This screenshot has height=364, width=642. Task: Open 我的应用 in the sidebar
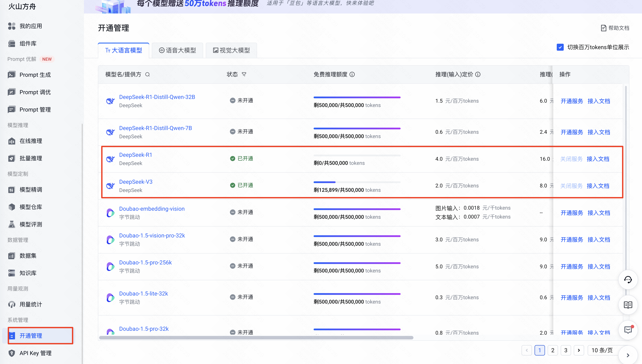(31, 26)
